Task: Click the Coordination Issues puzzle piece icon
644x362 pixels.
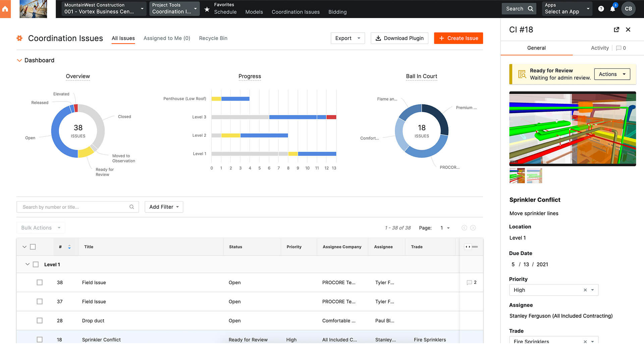Action: coord(19,38)
